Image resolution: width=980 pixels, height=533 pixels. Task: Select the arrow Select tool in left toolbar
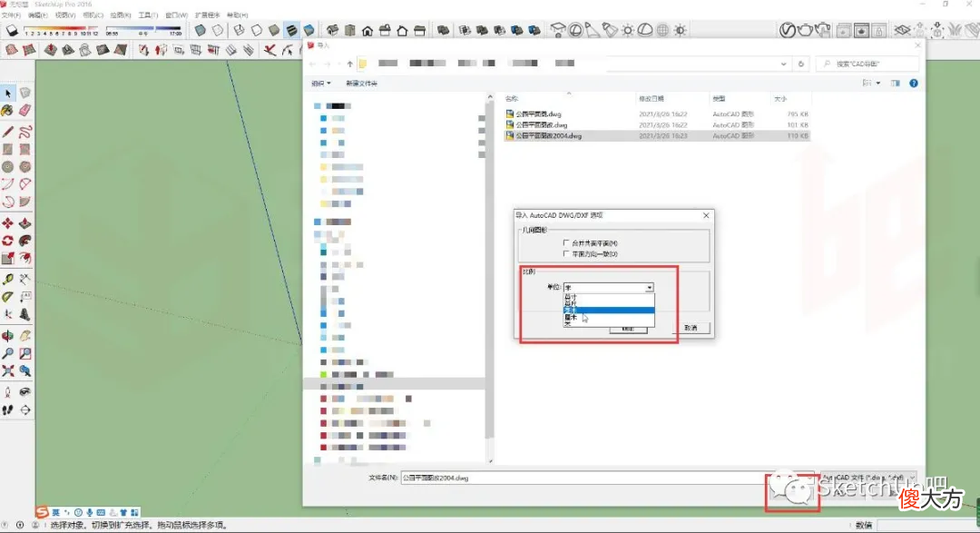[8, 94]
